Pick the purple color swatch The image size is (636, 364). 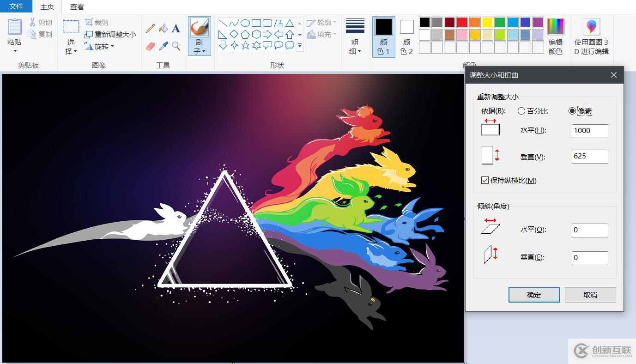click(538, 22)
